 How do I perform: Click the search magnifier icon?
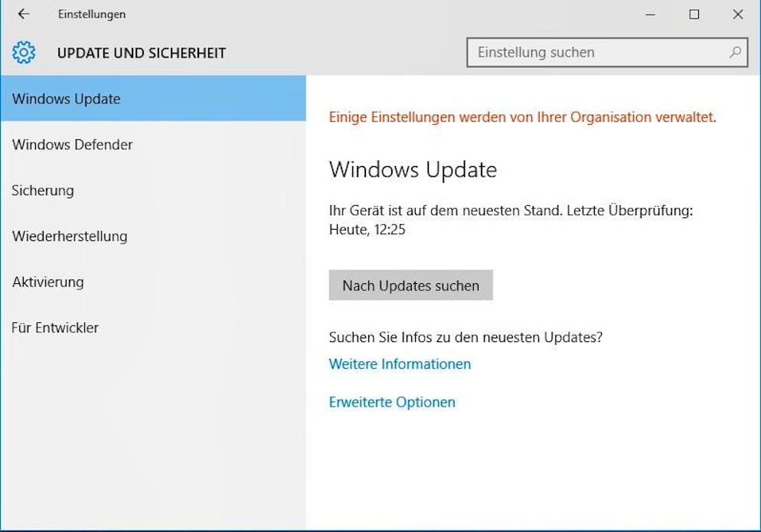pos(735,52)
